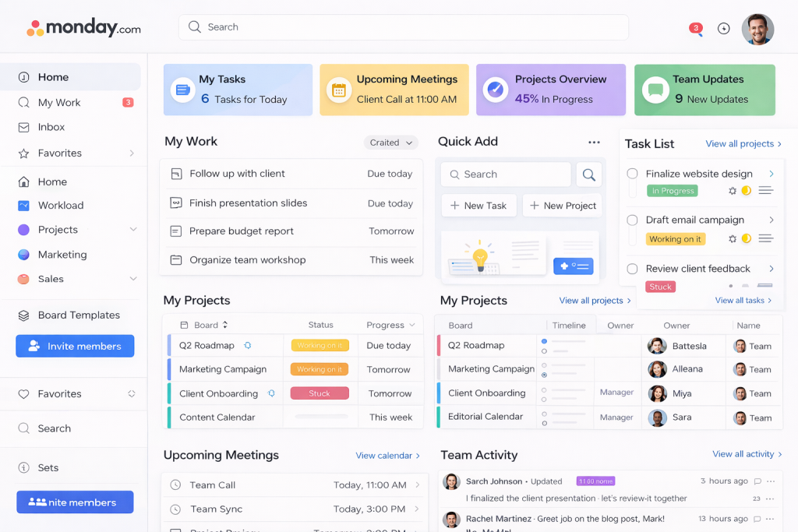Open the View calendar link
798x532 pixels.
click(387, 456)
